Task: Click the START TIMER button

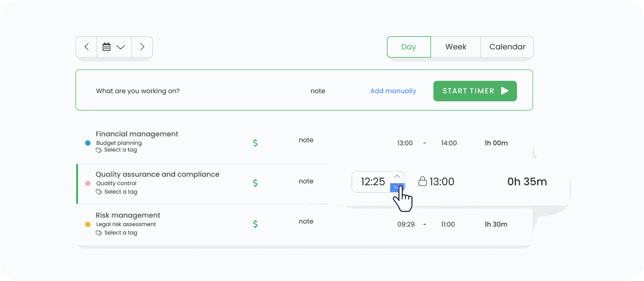Action: 475,91
